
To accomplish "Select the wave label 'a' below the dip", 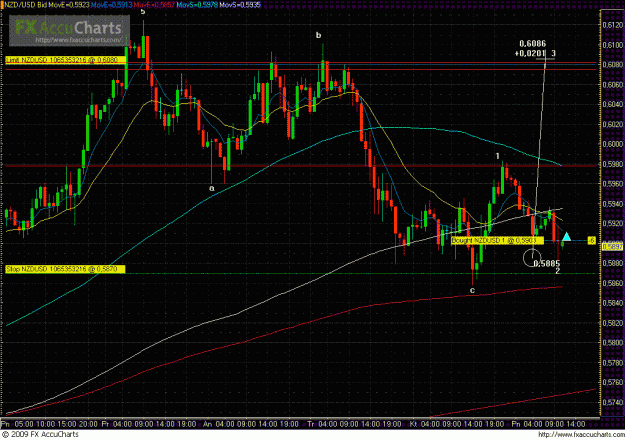I will click(x=212, y=188).
